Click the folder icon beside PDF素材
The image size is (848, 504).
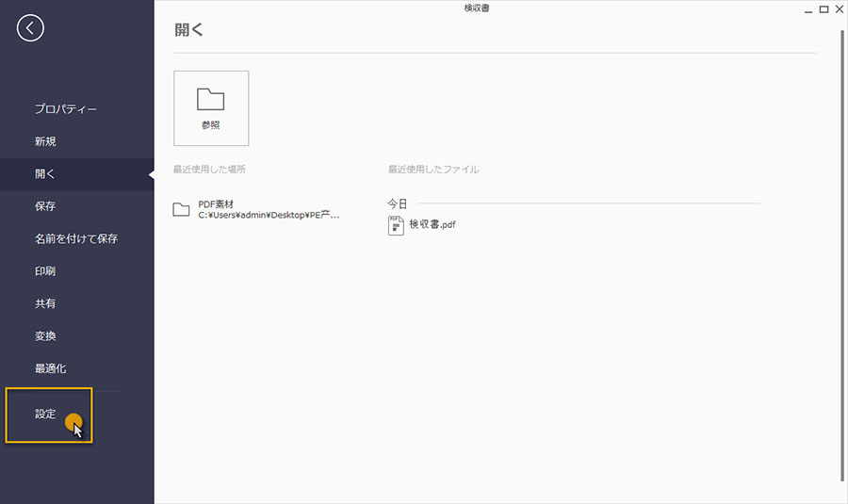tap(181, 209)
